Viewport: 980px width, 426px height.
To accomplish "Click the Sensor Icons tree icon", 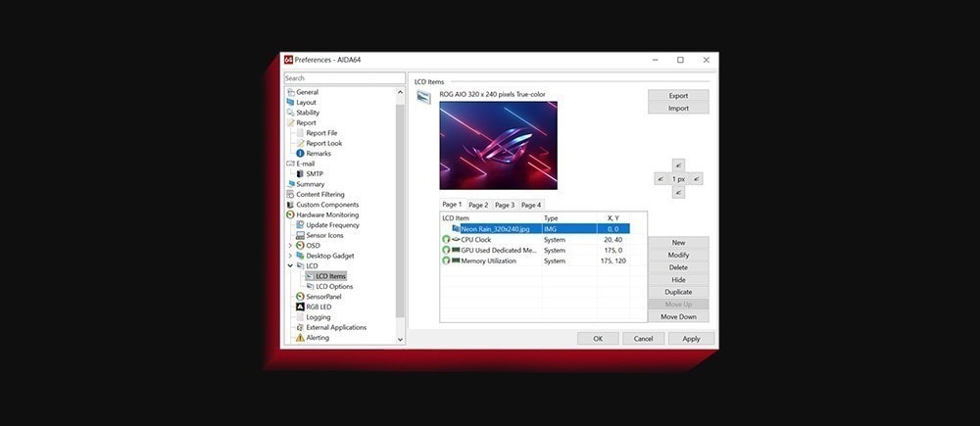I will click(300, 235).
